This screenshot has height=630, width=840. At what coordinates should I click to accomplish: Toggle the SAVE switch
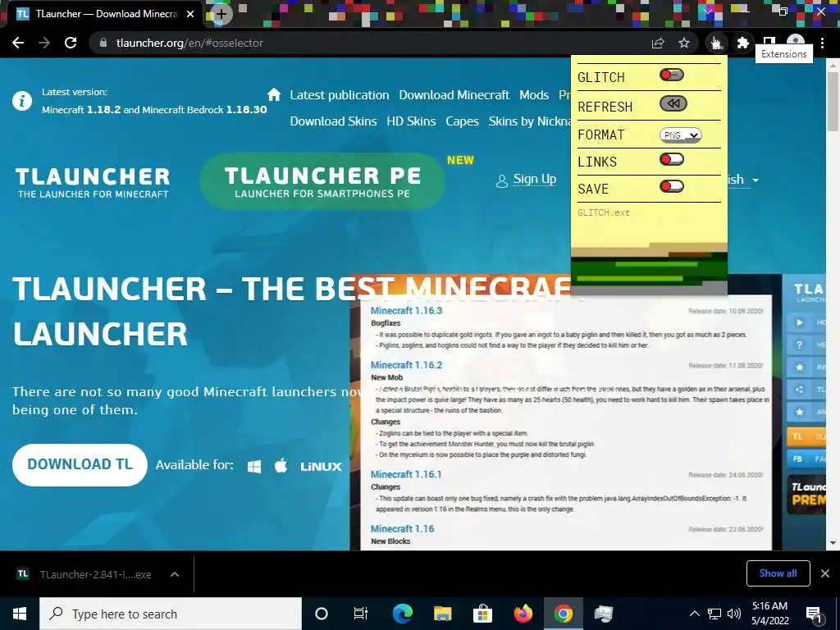pos(672,186)
